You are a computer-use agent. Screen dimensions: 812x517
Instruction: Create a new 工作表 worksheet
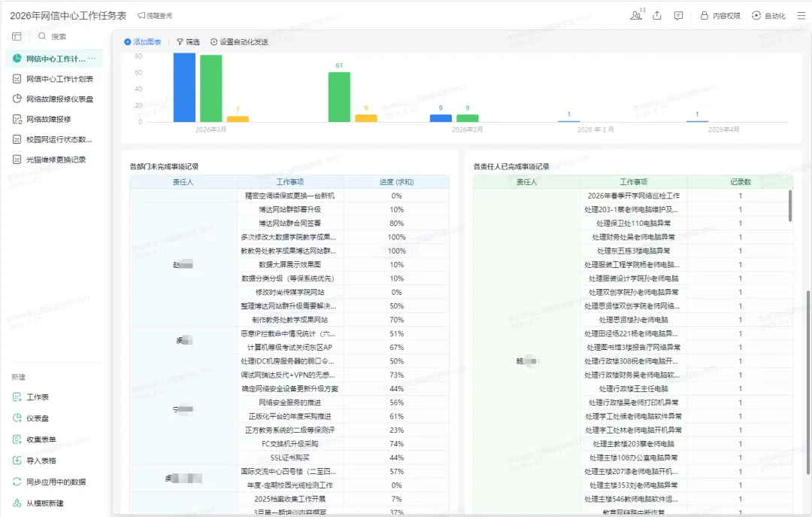click(x=38, y=397)
